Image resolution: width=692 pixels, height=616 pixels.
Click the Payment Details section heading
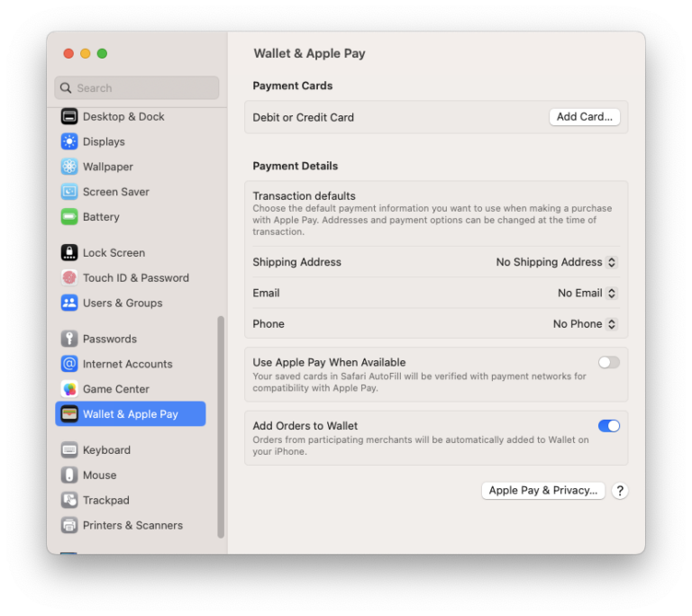296,166
